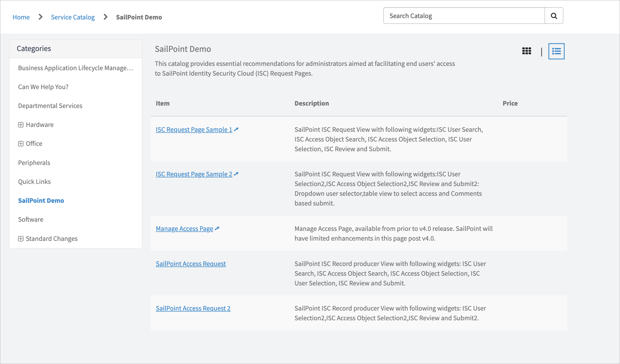The image size is (620, 364).
Task: Select the Quick Links category
Action: click(34, 181)
